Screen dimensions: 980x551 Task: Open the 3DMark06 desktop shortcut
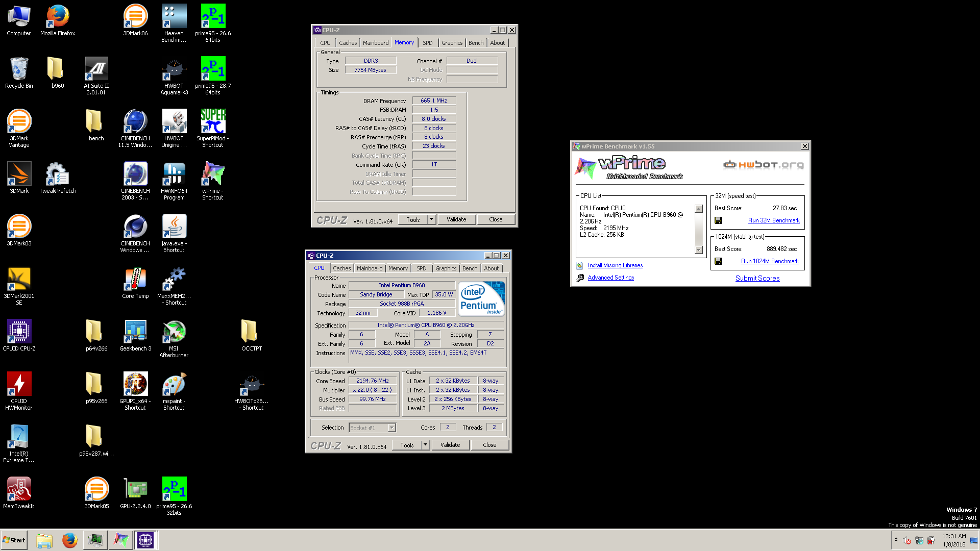click(x=135, y=20)
